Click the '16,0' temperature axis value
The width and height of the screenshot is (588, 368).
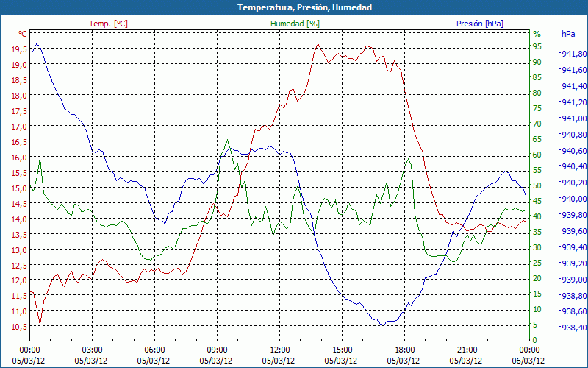(x=21, y=158)
